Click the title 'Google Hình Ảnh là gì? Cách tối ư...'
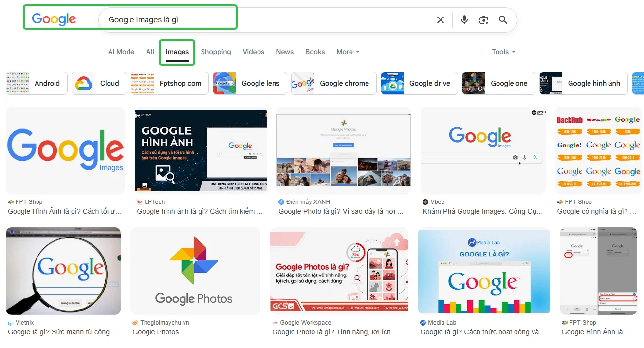This screenshot has width=644, height=348. [65, 211]
